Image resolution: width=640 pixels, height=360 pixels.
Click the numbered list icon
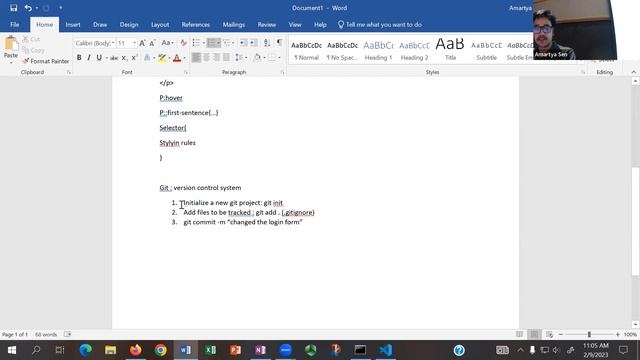[x=211, y=43]
